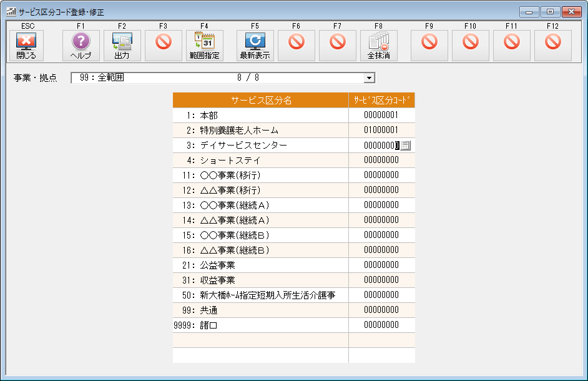Click the F8 全抹消 delete-all icon
The width and height of the screenshot is (588, 381).
pyautogui.click(x=379, y=46)
